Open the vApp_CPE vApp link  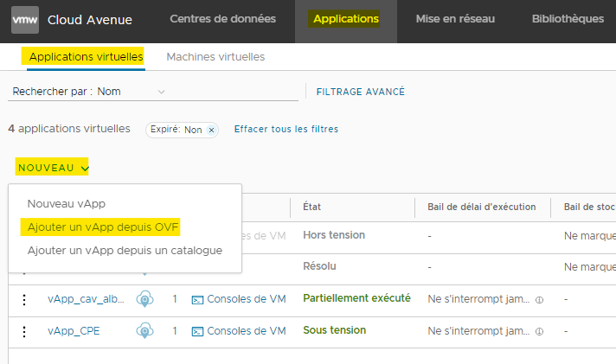click(74, 331)
